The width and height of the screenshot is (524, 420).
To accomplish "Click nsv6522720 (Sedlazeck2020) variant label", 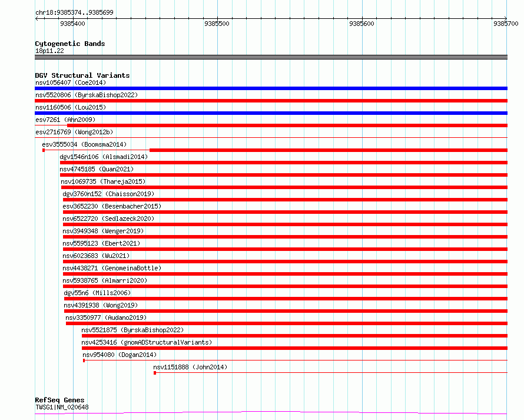I will tap(108, 219).
